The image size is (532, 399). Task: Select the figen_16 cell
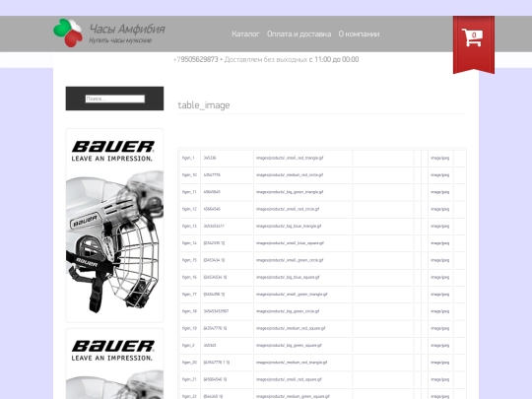pyautogui.click(x=189, y=277)
